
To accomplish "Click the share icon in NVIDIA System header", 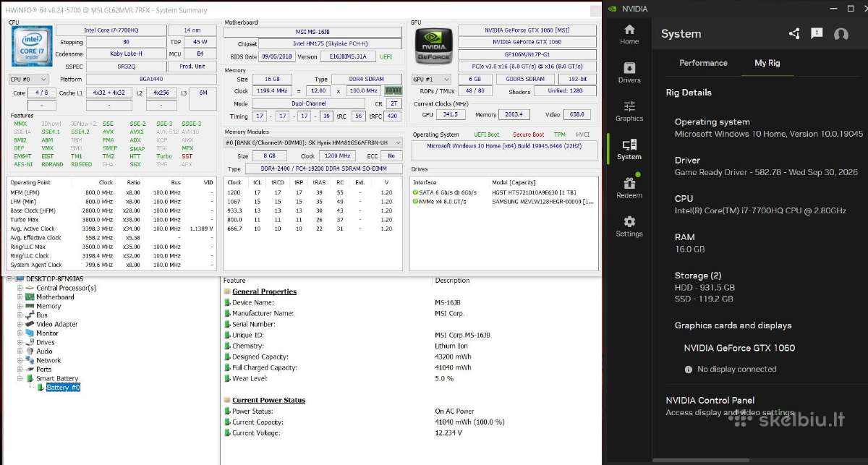I will [794, 33].
